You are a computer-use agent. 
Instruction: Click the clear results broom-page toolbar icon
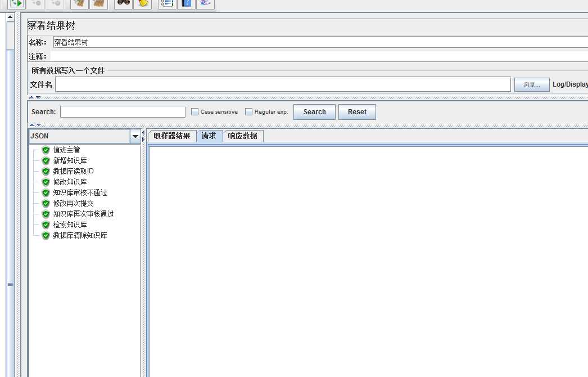click(79, 3)
